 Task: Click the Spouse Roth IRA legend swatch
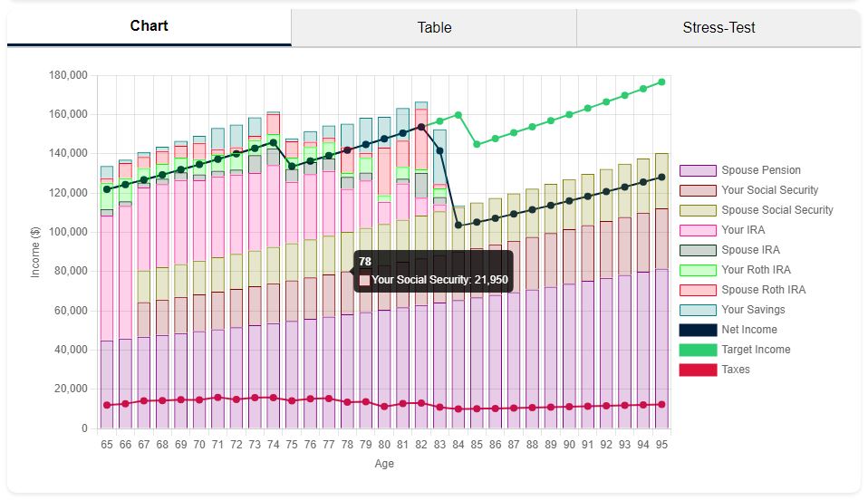tap(698, 290)
